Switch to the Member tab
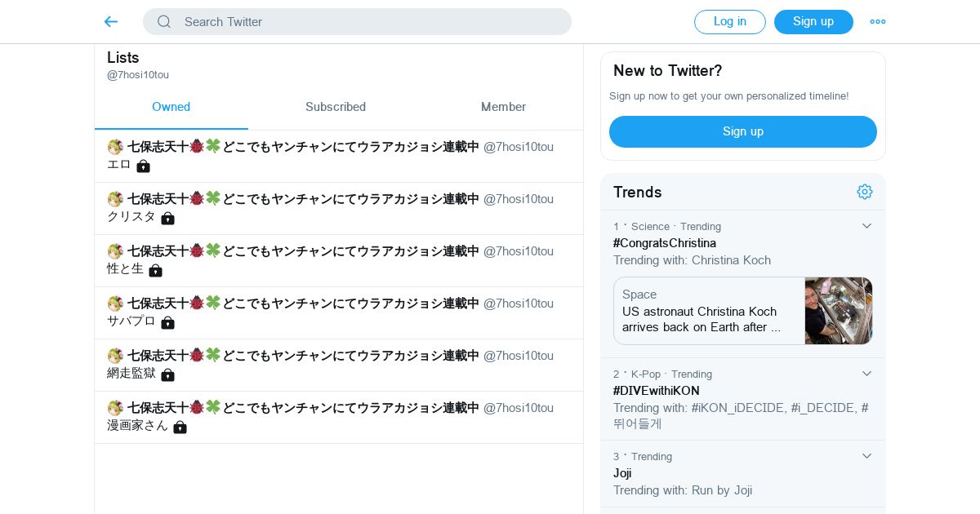This screenshot has height=514, width=980. tap(503, 107)
